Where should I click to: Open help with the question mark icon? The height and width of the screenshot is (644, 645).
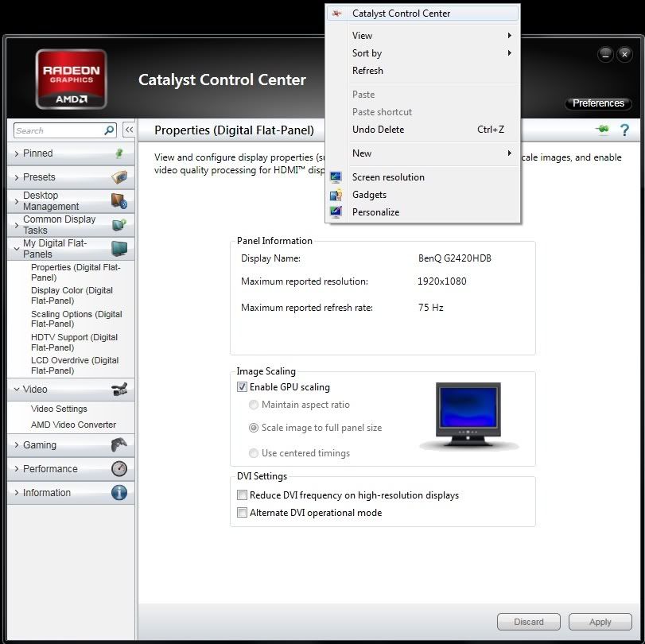pos(624,130)
